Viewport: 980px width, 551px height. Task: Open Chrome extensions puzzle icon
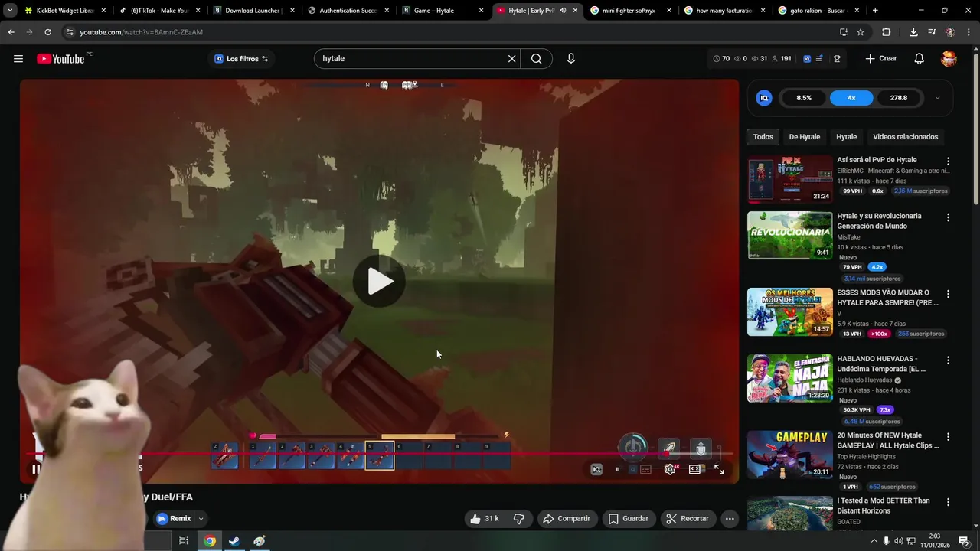point(887,32)
